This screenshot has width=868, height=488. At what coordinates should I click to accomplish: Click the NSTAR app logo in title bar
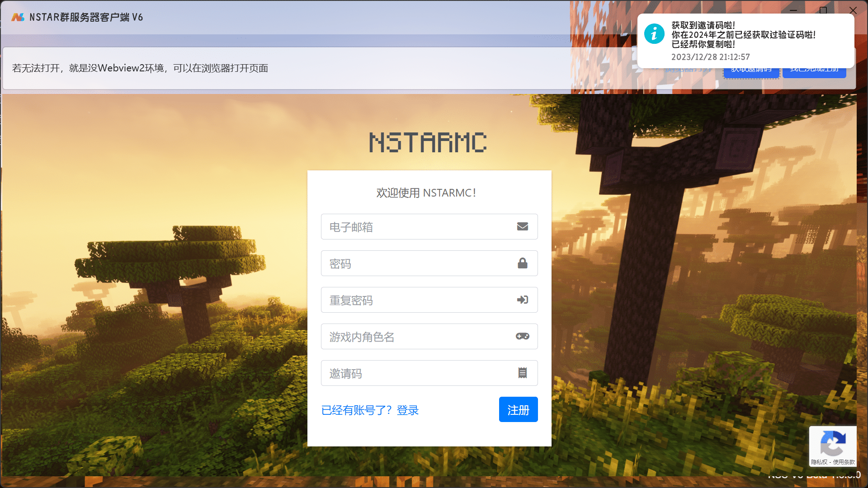point(18,17)
